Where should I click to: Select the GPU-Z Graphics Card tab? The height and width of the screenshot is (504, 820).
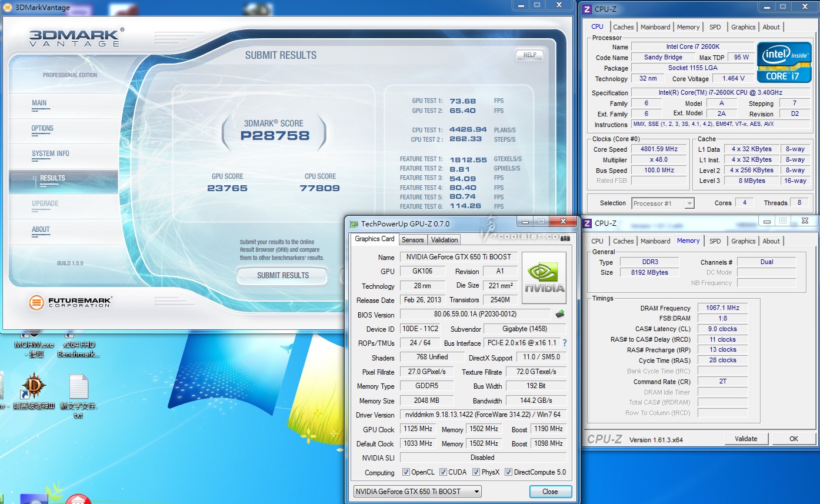[375, 239]
